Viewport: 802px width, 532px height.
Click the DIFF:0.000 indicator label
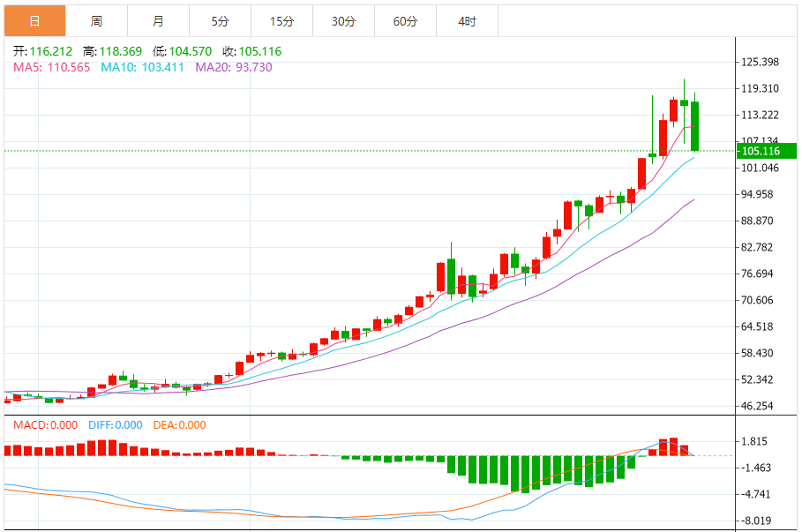click(115, 425)
